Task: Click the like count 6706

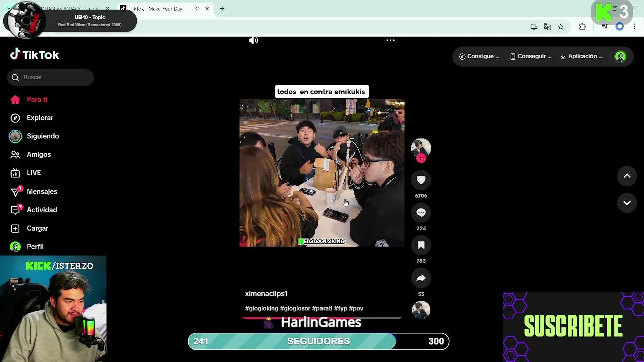Action: coord(421,196)
